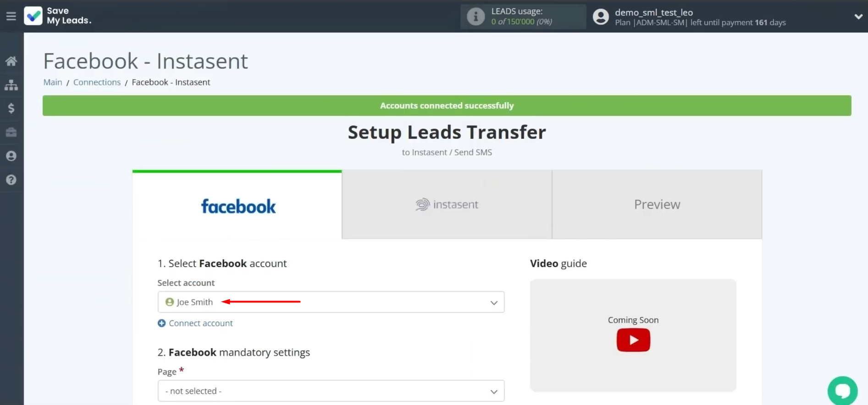Click the Main breadcrumb link
This screenshot has width=868, height=405.
coord(53,82)
